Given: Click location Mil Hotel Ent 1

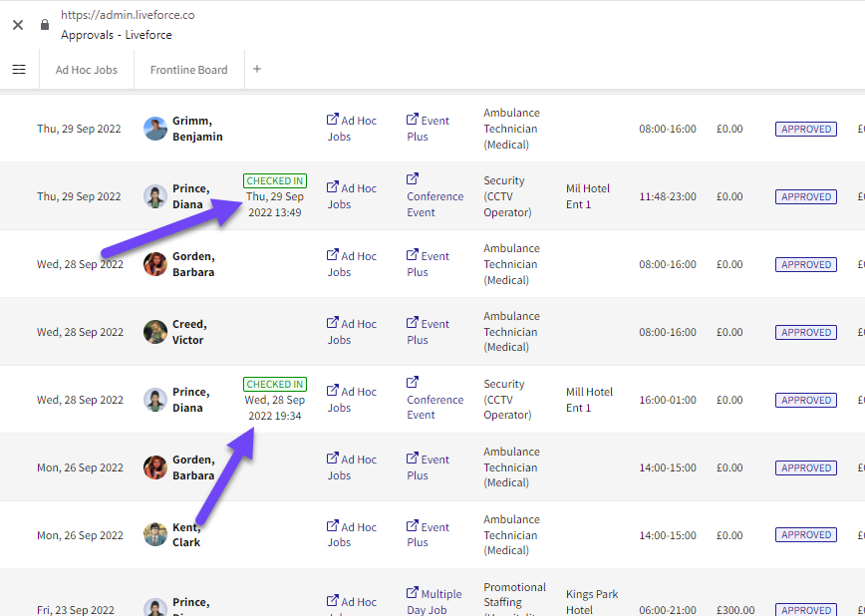Looking at the screenshot, I should (x=588, y=196).
